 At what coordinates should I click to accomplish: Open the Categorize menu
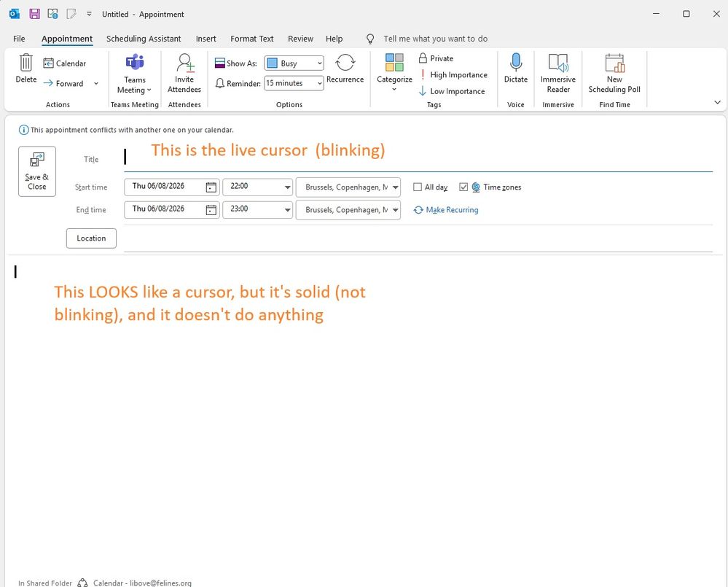click(395, 72)
